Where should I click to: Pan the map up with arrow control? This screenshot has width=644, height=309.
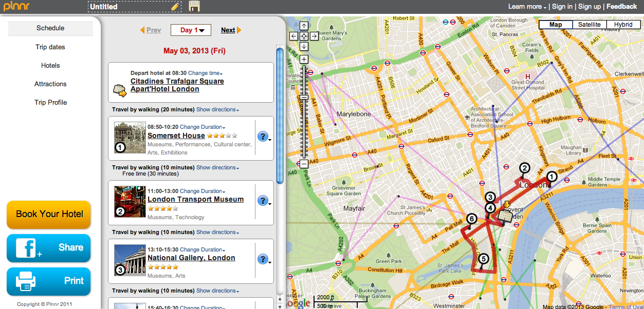click(x=304, y=26)
